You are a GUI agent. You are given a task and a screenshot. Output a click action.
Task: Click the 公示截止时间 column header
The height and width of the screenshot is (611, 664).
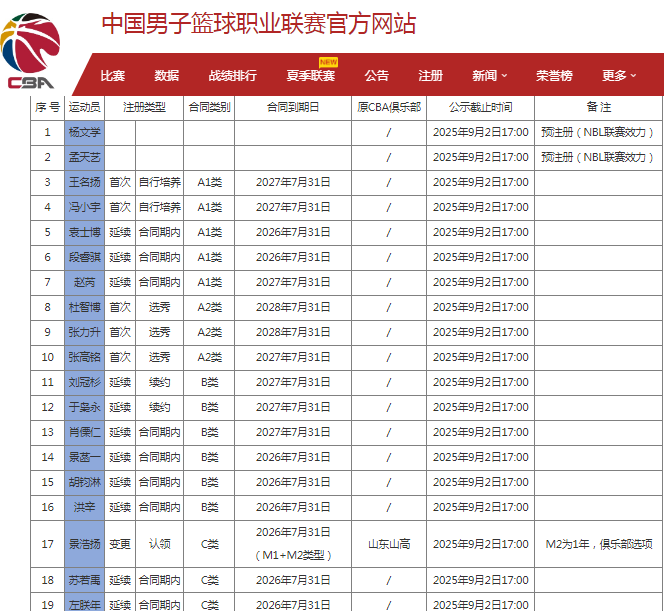click(480, 107)
